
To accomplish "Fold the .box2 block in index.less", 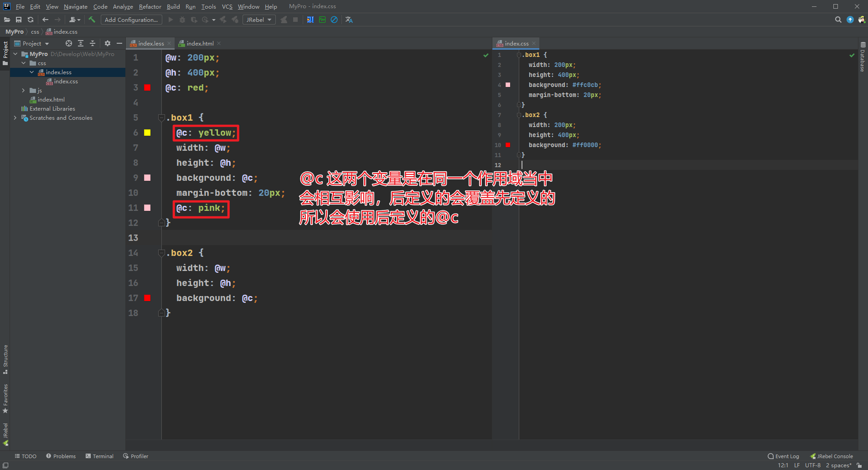I will pos(161,253).
